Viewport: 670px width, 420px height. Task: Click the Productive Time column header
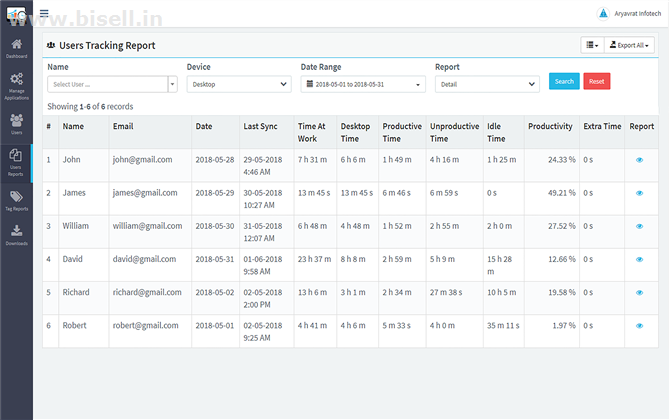pyautogui.click(x=402, y=132)
